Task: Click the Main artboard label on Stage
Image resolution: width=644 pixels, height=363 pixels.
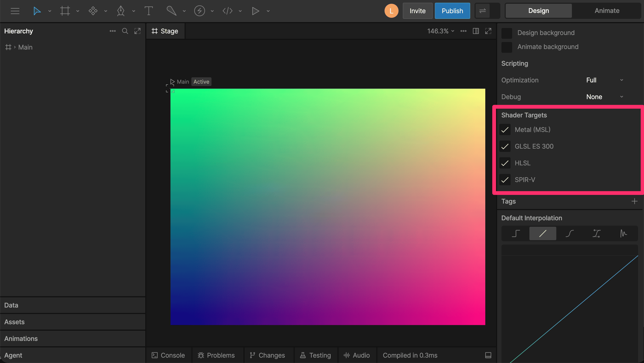Action: click(x=183, y=82)
